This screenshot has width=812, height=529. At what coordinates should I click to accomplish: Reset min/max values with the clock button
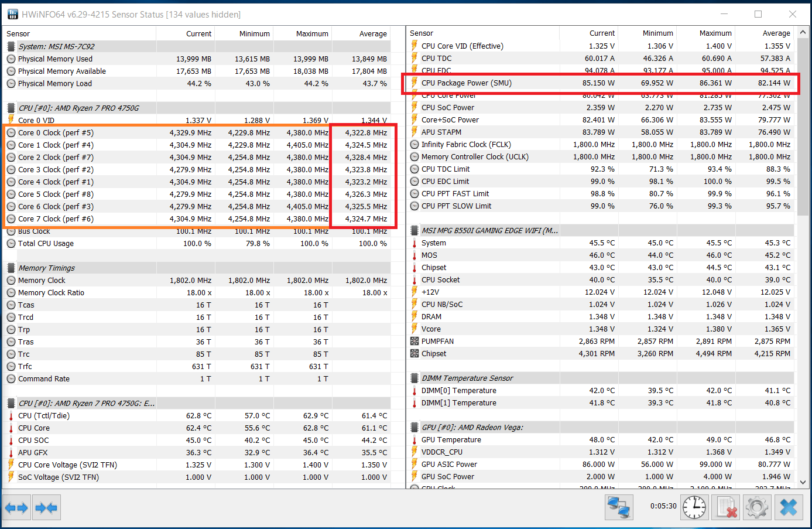(x=694, y=507)
